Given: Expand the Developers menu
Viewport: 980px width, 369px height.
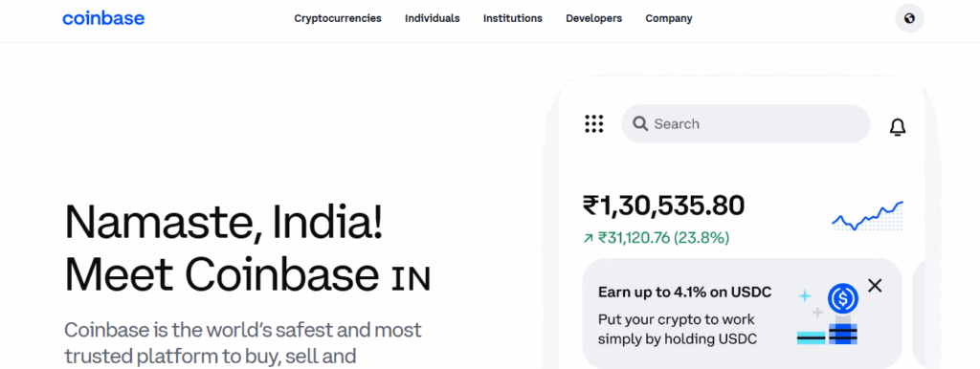Looking at the screenshot, I should 593,19.
